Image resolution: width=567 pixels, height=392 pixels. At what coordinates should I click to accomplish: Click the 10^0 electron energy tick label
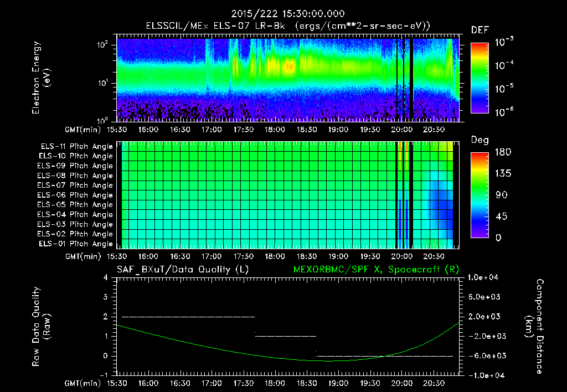103,120
